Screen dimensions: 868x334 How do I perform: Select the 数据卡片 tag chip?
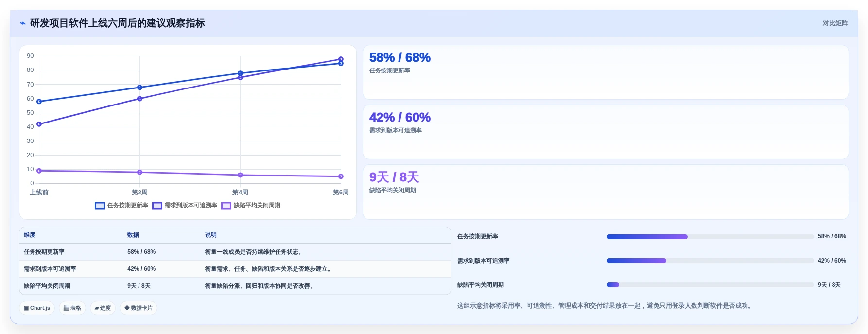(139, 308)
